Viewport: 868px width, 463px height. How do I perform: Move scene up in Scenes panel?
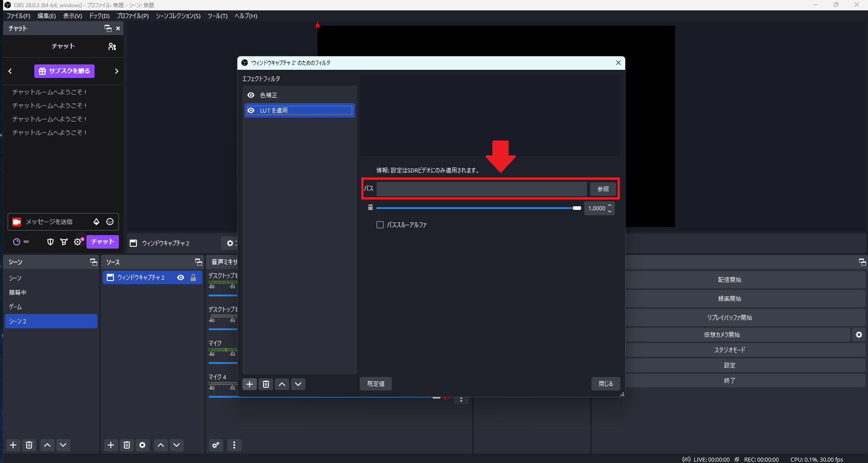[x=47, y=445]
